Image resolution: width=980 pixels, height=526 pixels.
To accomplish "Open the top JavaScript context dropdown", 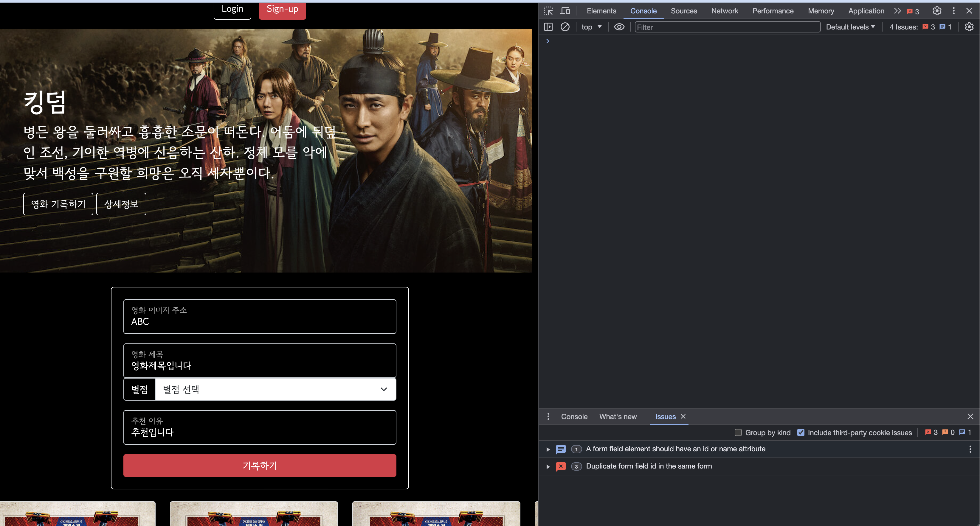I will coord(592,27).
